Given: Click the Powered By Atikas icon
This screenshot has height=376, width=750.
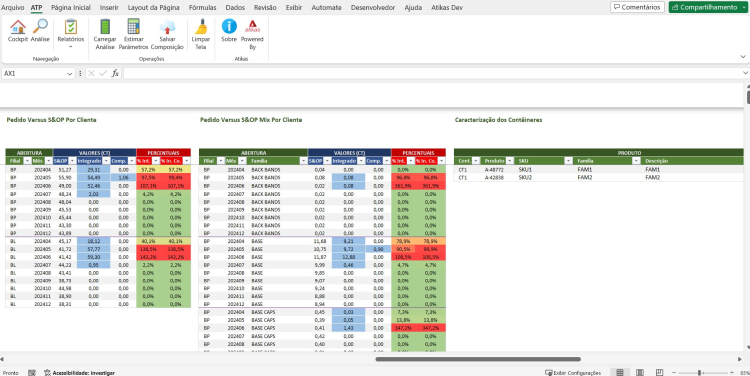Looking at the screenshot, I should [x=252, y=26].
